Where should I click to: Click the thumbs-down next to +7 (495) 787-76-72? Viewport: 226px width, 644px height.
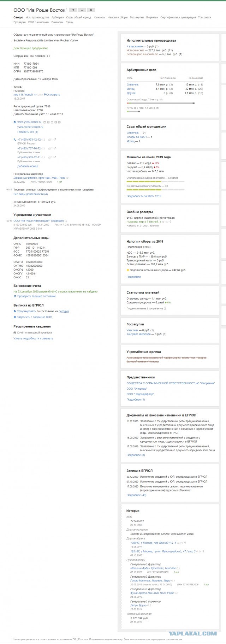pyautogui.click(x=54, y=148)
